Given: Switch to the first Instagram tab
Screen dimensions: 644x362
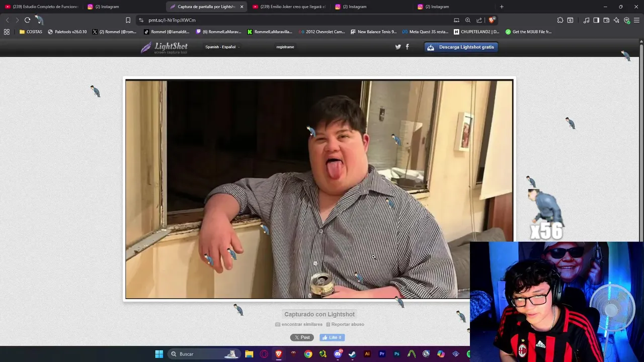Looking at the screenshot, I should click(x=124, y=7).
